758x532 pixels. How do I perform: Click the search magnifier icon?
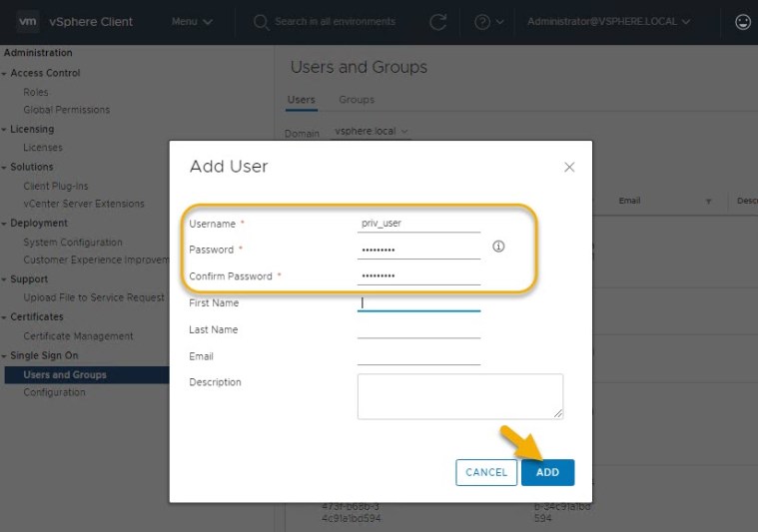click(261, 21)
